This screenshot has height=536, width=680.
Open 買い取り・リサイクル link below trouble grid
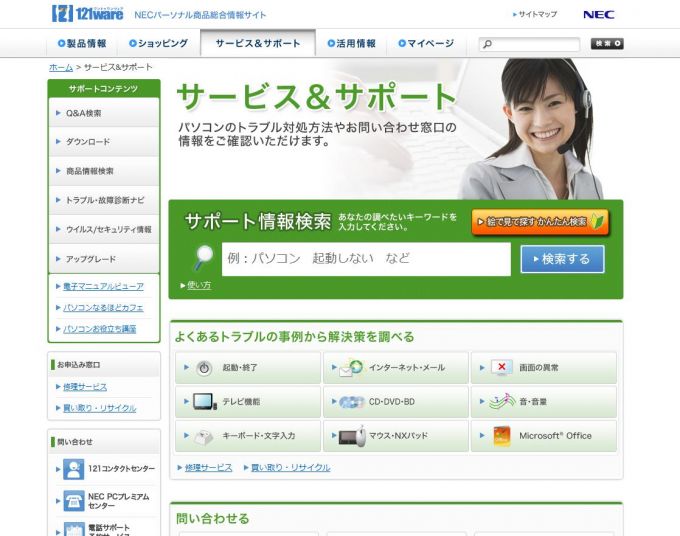coord(291,467)
